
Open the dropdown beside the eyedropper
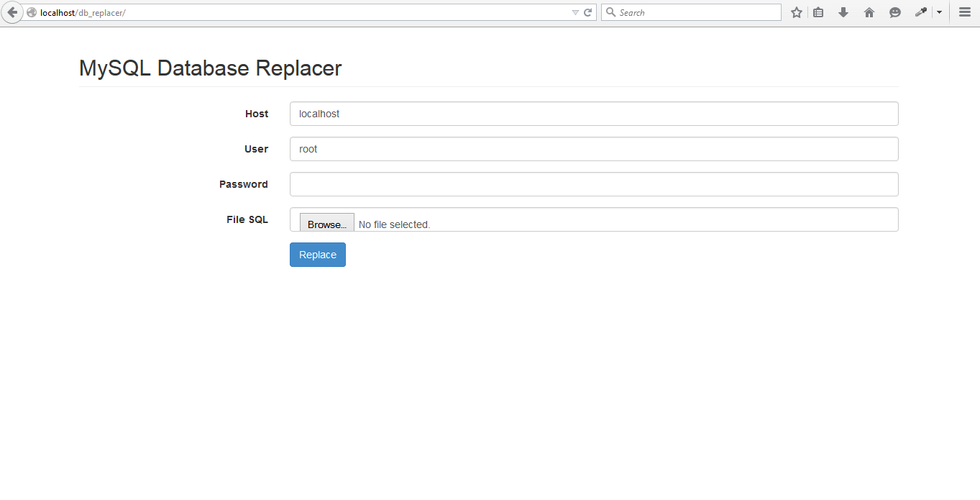tap(938, 12)
